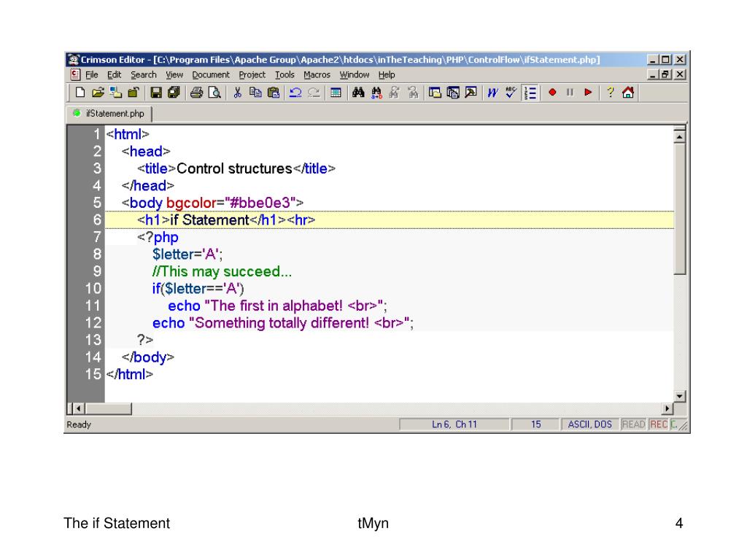Click the READ status bar indicator
747x560 pixels.
pyautogui.click(x=634, y=424)
